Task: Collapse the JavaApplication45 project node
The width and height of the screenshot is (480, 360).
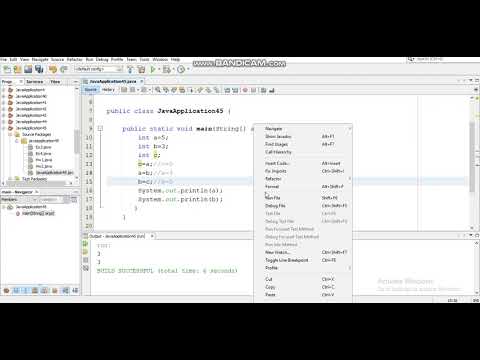Action: coord(4,128)
